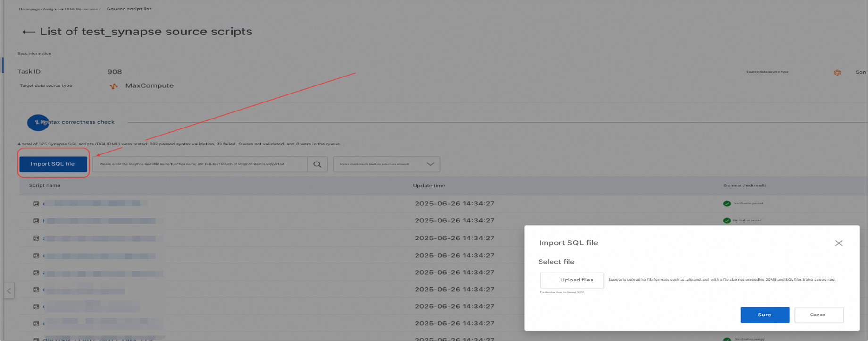Click the Script name column header
Viewport: 868px width, 341px height.
coord(45,186)
